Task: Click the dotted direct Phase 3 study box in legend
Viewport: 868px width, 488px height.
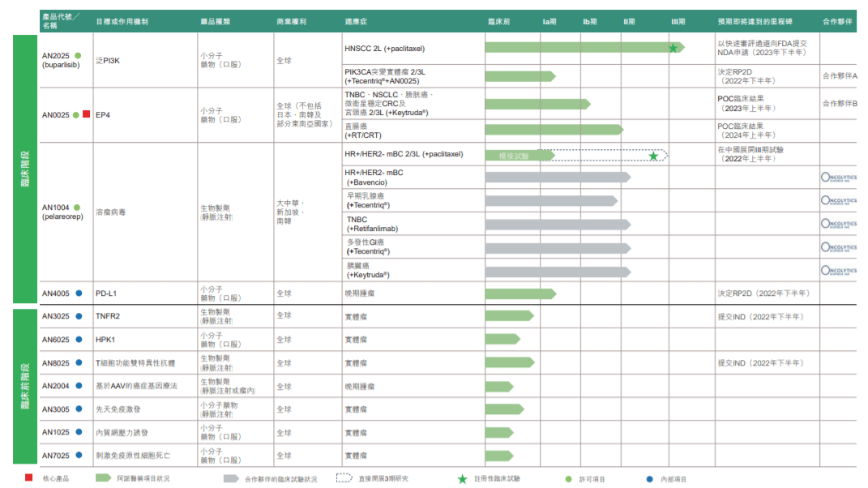Action: (x=344, y=475)
